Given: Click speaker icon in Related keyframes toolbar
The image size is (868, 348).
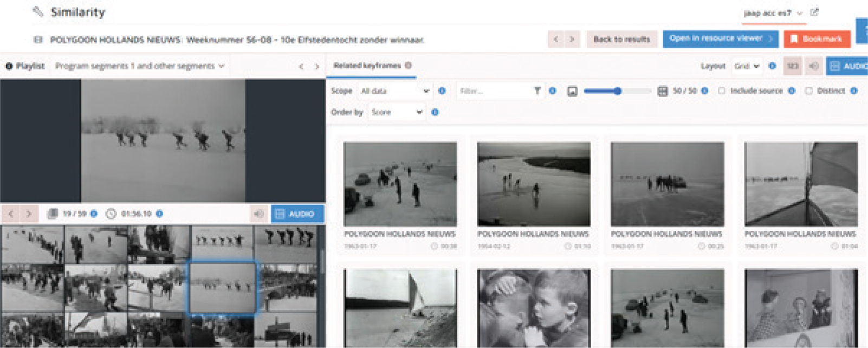Looking at the screenshot, I should 813,66.
